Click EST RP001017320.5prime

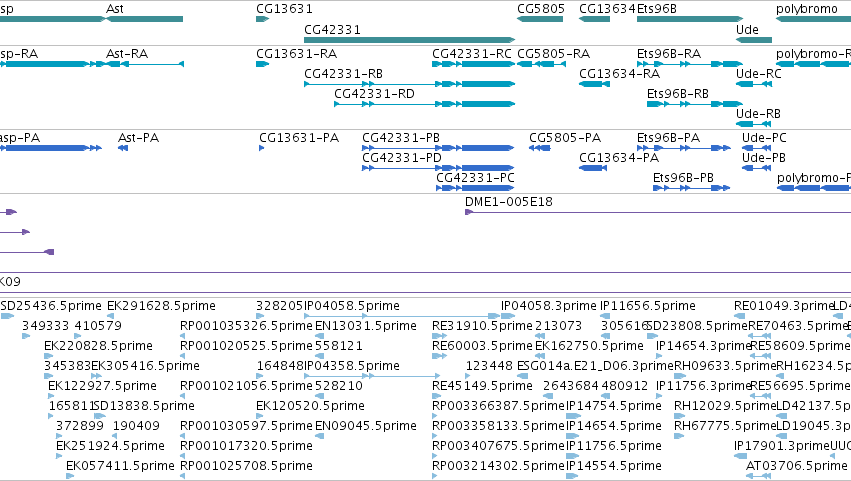tap(246, 446)
